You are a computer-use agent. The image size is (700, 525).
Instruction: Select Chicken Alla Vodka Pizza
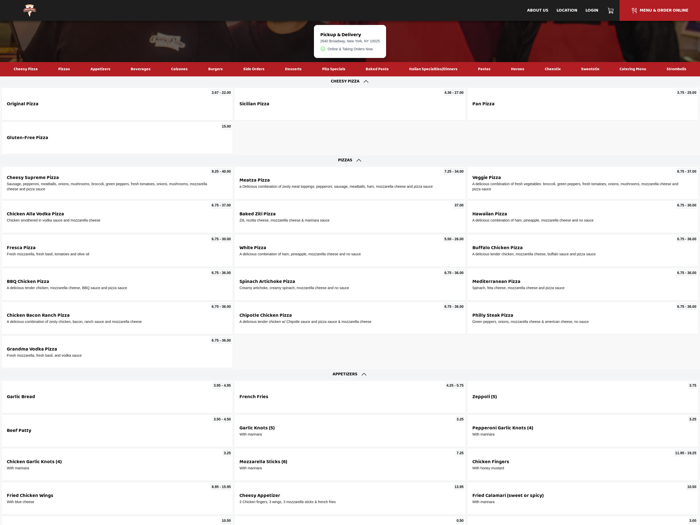[x=117, y=217]
